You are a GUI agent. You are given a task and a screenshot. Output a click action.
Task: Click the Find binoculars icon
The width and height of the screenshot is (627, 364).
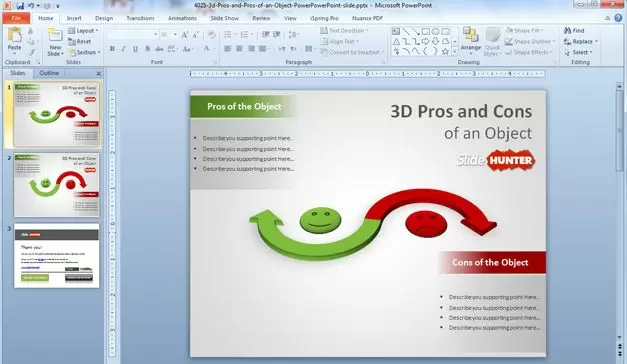point(567,30)
